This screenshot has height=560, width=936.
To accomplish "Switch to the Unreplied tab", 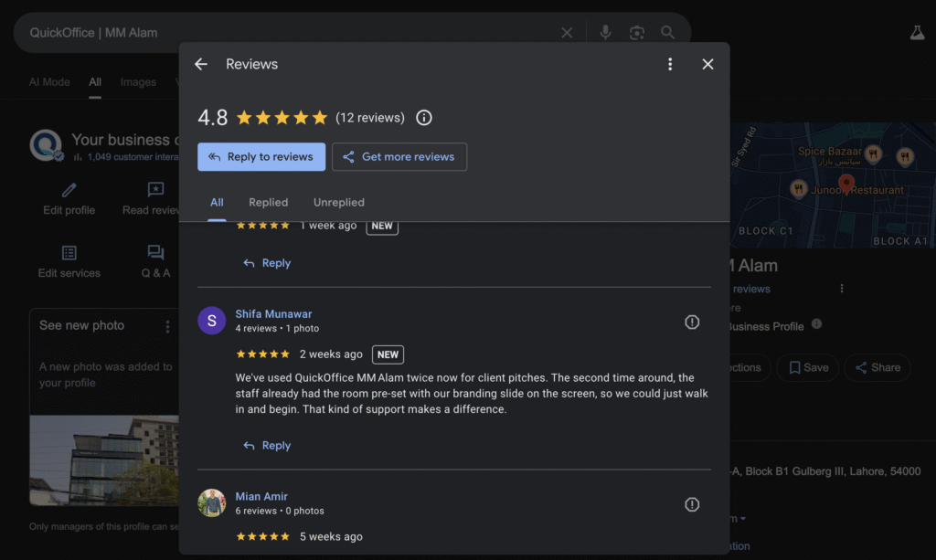I will (338, 202).
